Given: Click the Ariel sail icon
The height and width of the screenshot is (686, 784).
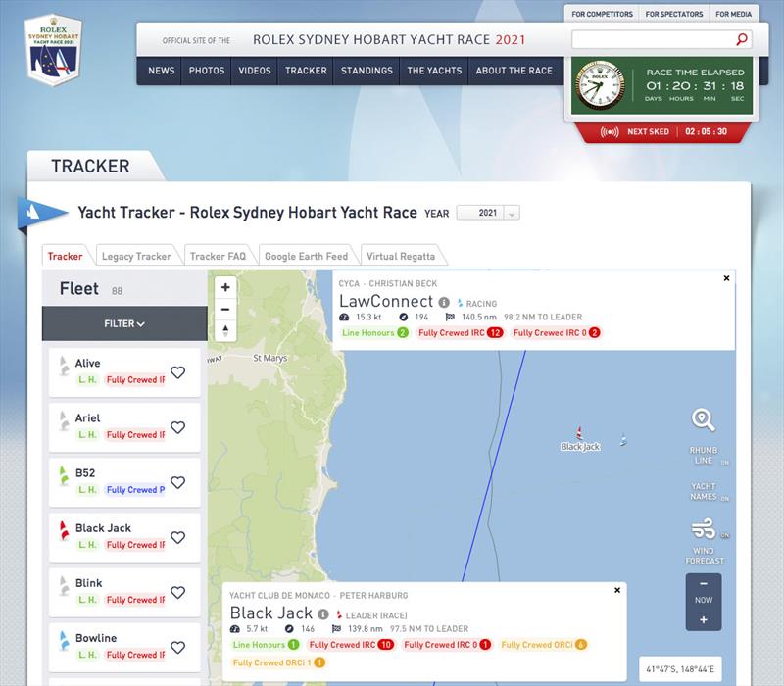Looking at the screenshot, I should pyautogui.click(x=64, y=420).
